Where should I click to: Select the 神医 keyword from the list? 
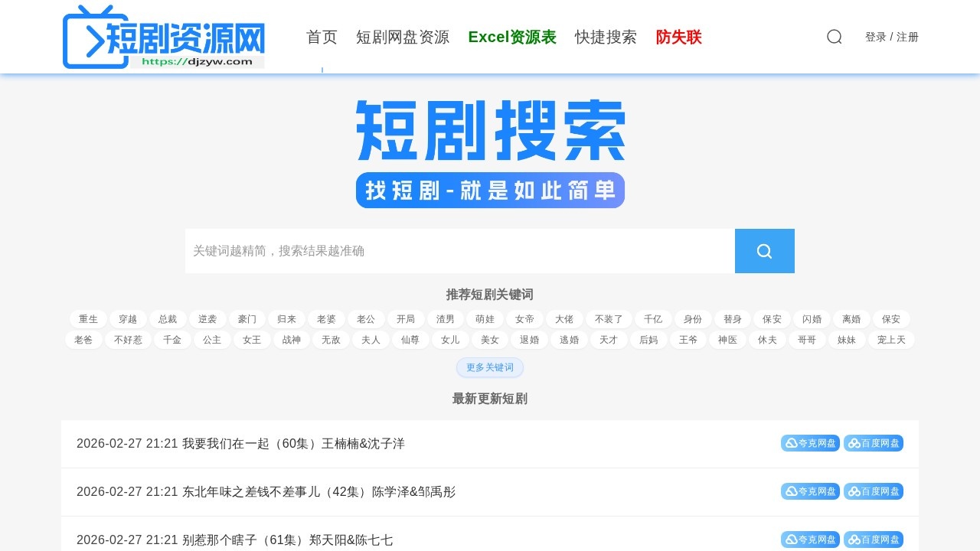pyautogui.click(x=727, y=340)
